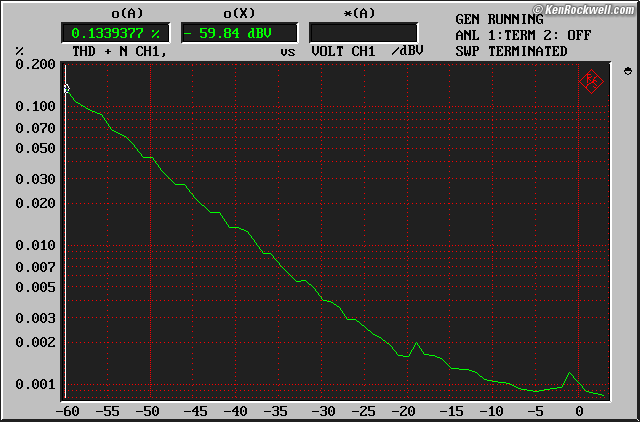Click the -55 x-axis label
Viewport: 640px width, 422px height.
pos(107,411)
